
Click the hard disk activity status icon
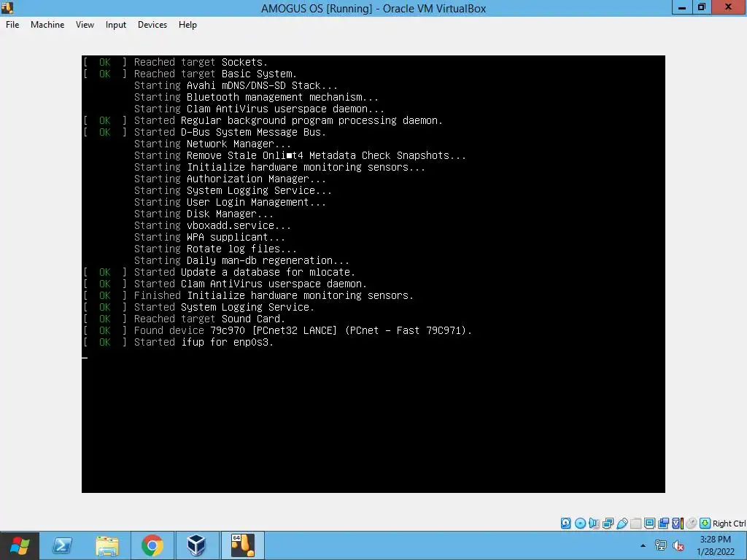[x=565, y=524]
